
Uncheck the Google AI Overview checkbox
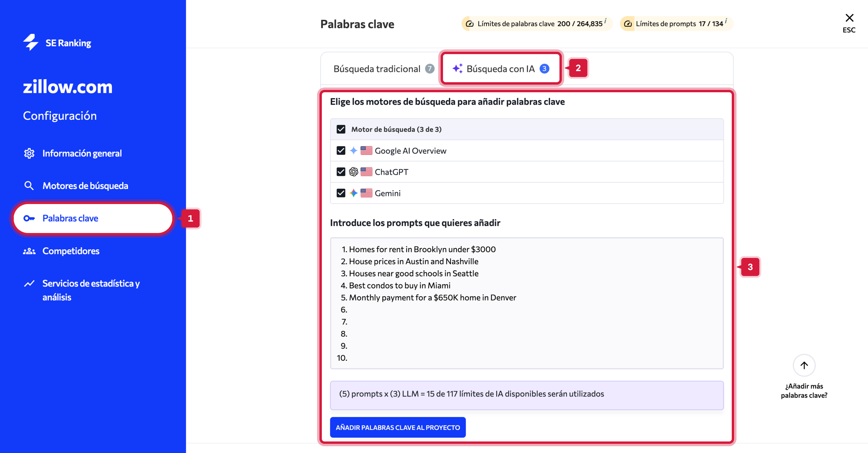point(341,151)
